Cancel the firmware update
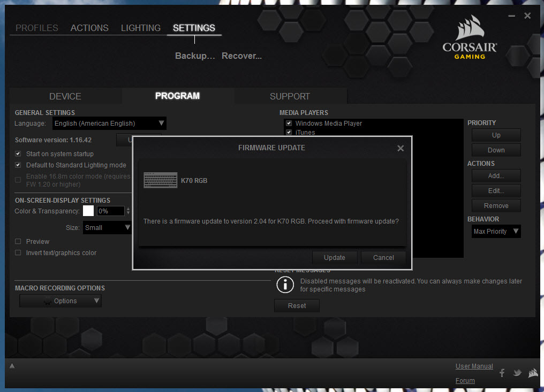The image size is (544, 392). (383, 258)
